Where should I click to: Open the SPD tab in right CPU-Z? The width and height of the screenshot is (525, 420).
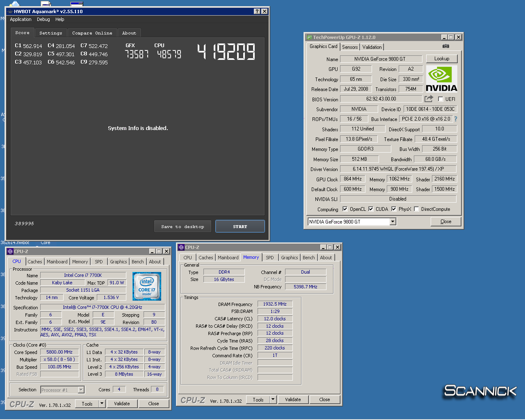tap(270, 258)
